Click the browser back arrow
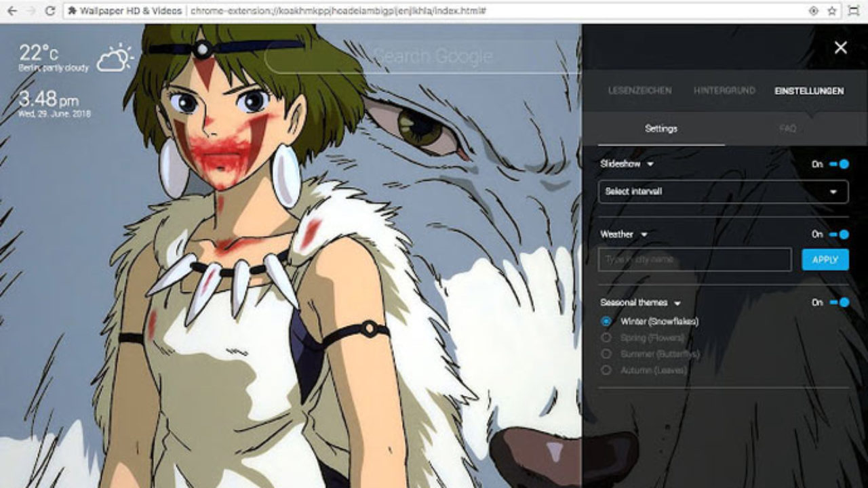This screenshot has height=488, width=868. click(12, 11)
